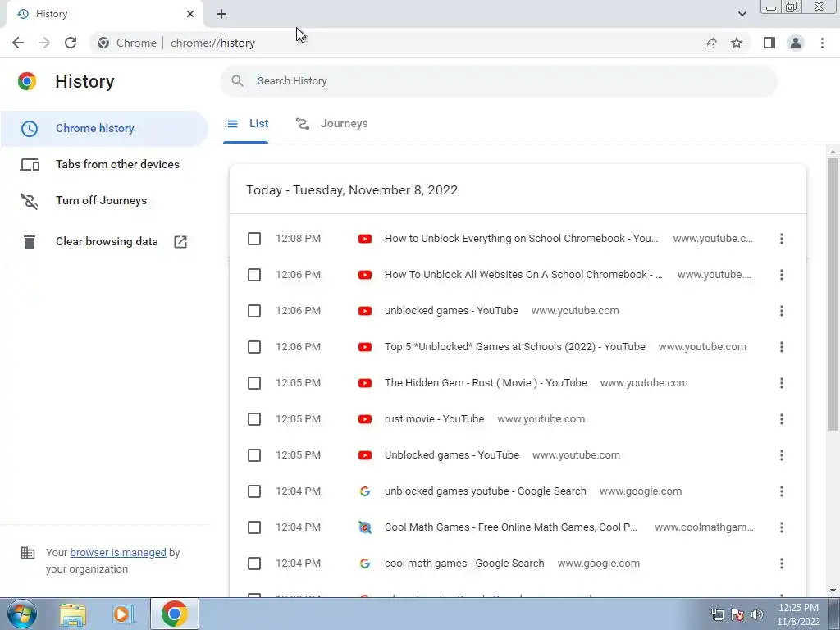Open Cool Math Games history link
The image size is (840, 630).
pyautogui.click(x=510, y=527)
